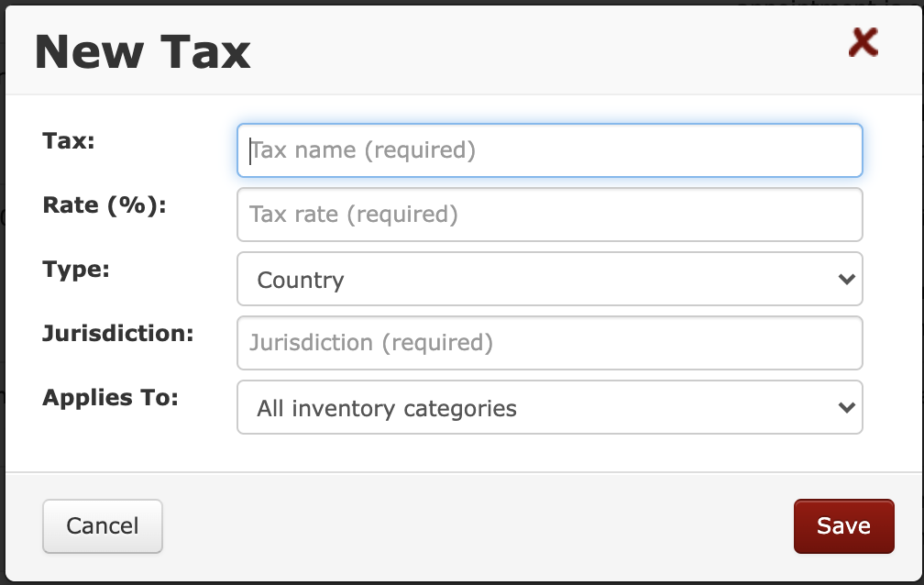
Task: Click the chevron arrow on Type selector
Action: tap(847, 279)
